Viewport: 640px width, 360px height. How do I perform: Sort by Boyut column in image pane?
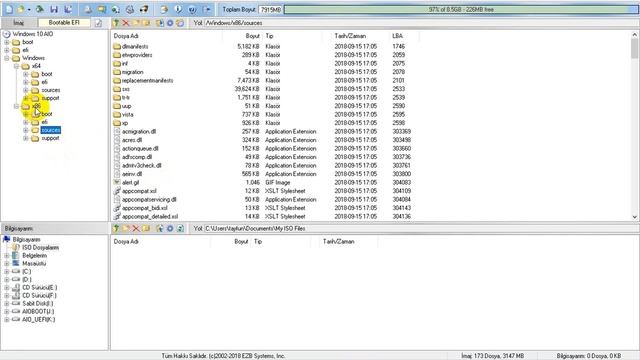(242, 36)
